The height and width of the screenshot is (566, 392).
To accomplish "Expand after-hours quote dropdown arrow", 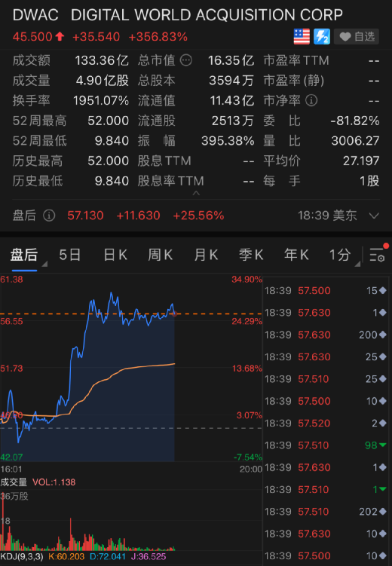I will pyautogui.click(x=375, y=216).
